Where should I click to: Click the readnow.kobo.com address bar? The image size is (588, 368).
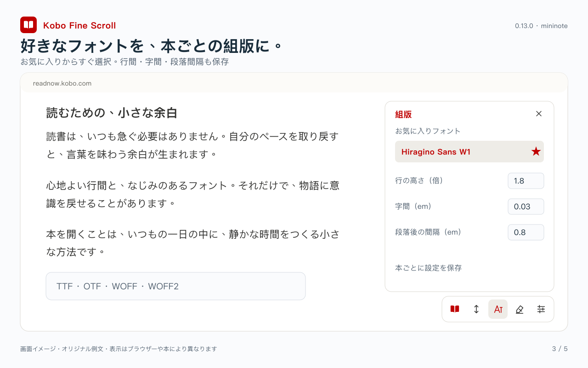pos(294,83)
